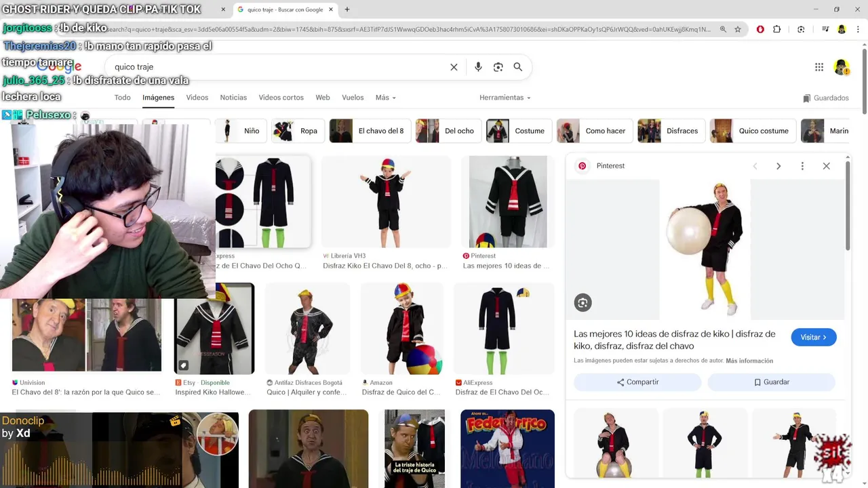Switch to the Vuelos tab
The image size is (868, 488).
(x=353, y=98)
